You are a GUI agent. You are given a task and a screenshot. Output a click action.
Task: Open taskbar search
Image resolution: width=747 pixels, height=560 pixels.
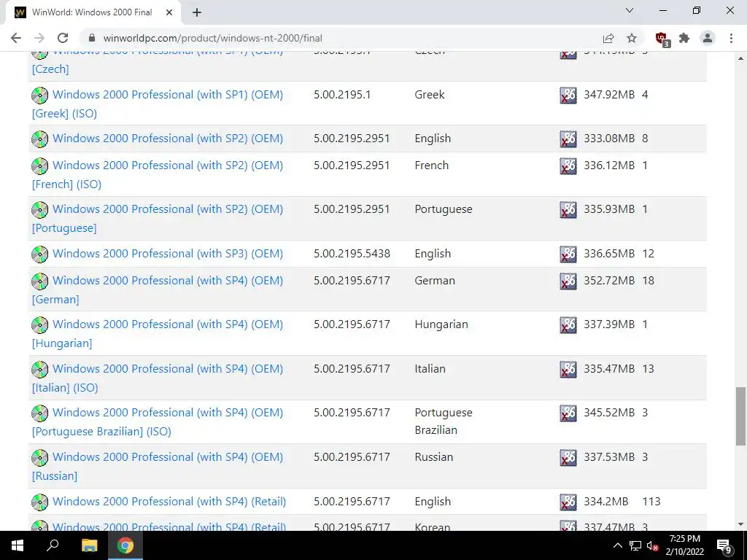pos(53,545)
